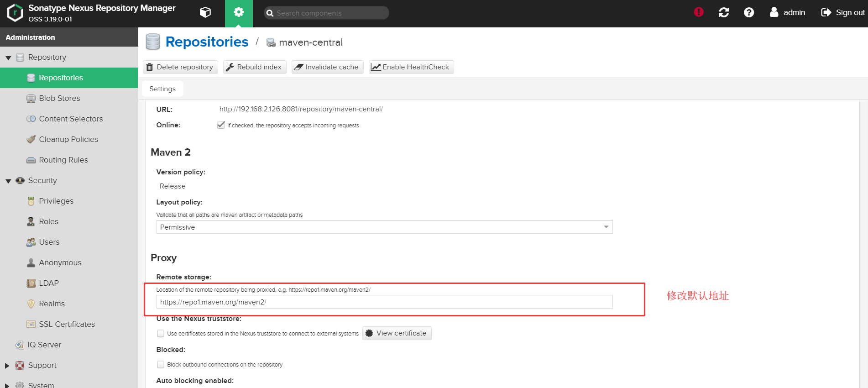Toggle the Online checkbox
This screenshot has width=868, height=388.
coord(221,125)
